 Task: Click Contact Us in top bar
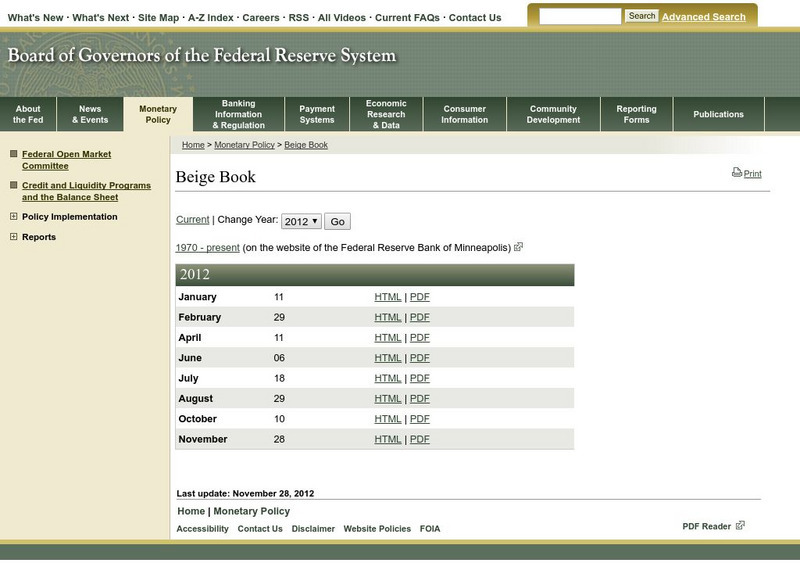click(475, 17)
